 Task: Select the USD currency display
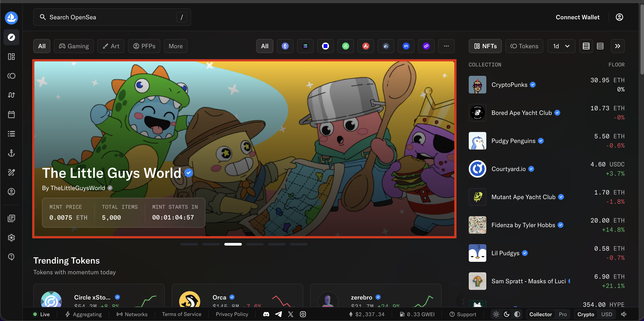tap(607, 314)
